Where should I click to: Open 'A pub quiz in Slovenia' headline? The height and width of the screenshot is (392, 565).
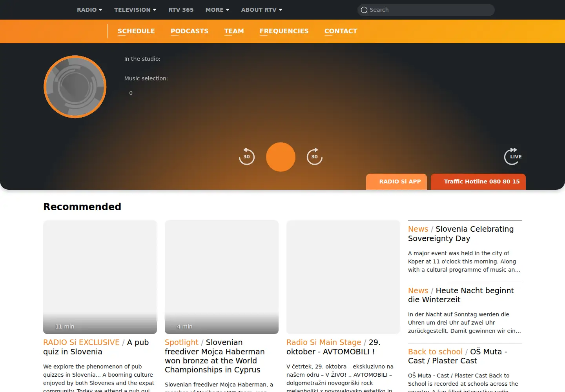coord(96,347)
